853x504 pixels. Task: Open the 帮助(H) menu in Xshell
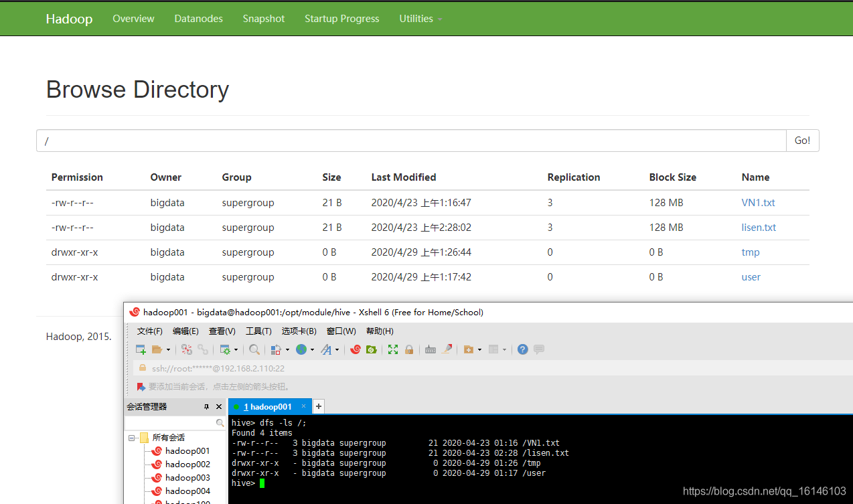click(x=380, y=331)
